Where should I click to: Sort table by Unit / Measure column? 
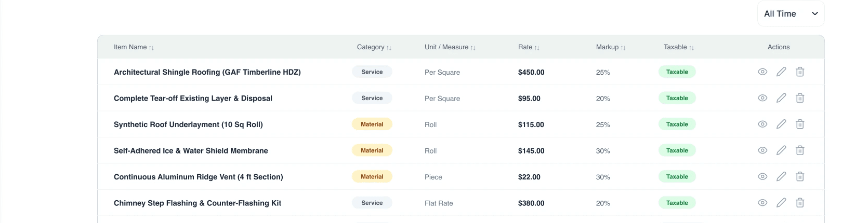450,47
